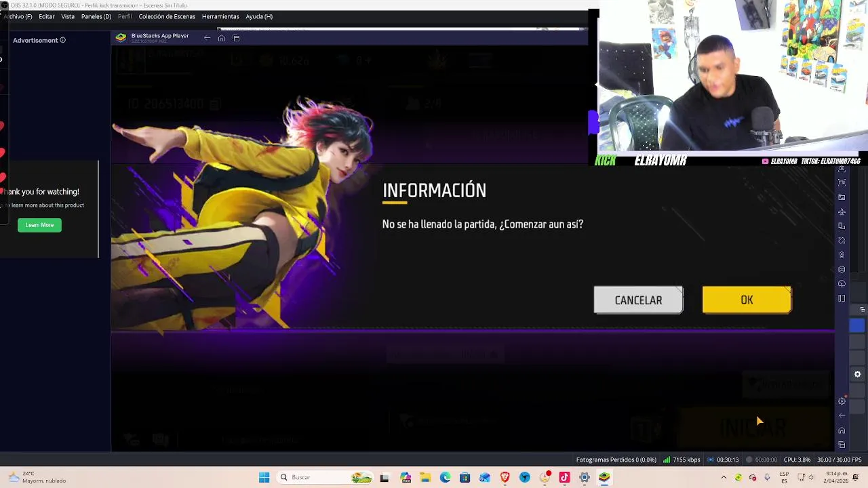Click the Learn More advertisement button
Viewport: 868px width, 488px height.
[x=39, y=224]
